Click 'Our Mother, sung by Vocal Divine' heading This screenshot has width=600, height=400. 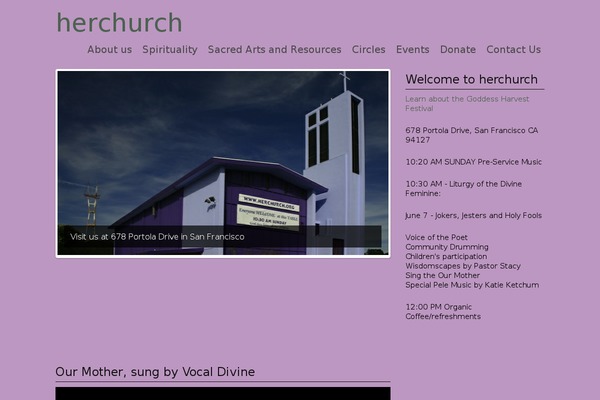point(155,372)
